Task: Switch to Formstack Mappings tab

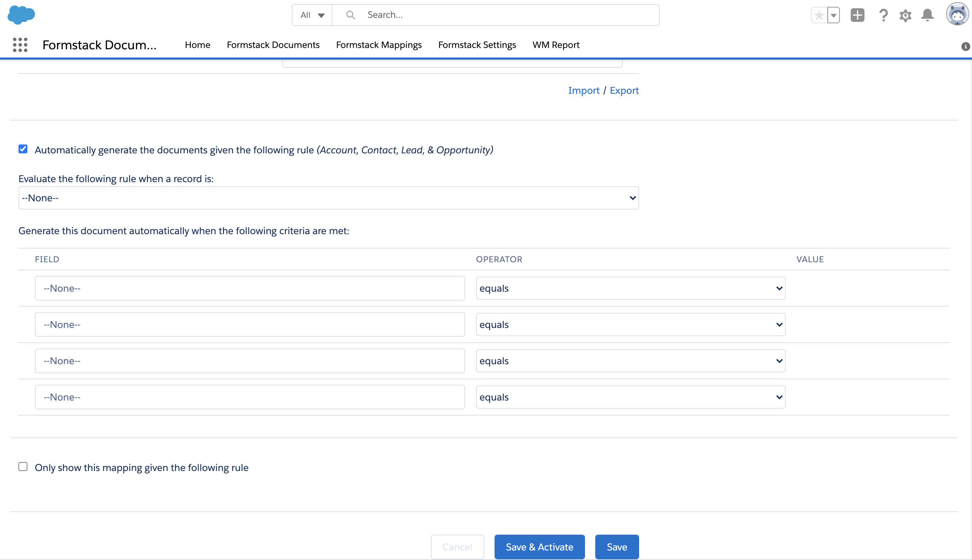Action: click(x=379, y=45)
